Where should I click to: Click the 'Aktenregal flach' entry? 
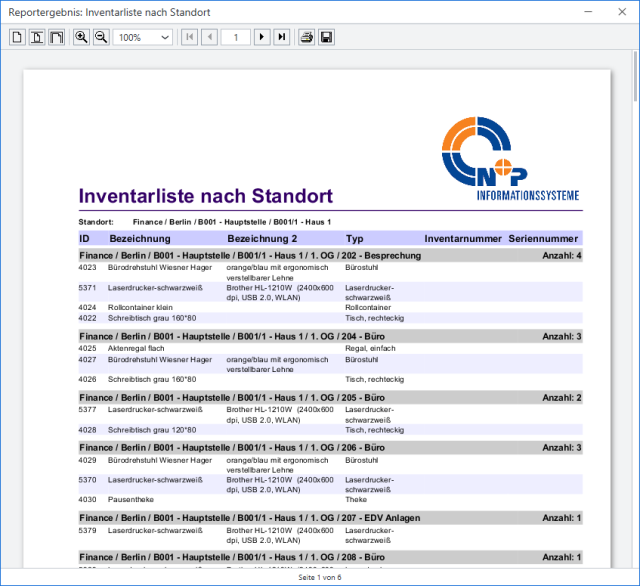[x=136, y=348]
